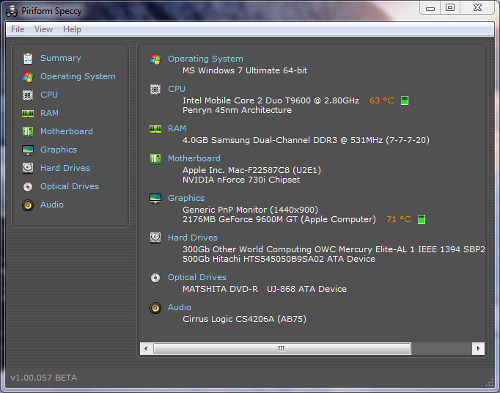
Task: Click the Hard Drives icon in sidebar
Action: pyautogui.click(x=28, y=168)
